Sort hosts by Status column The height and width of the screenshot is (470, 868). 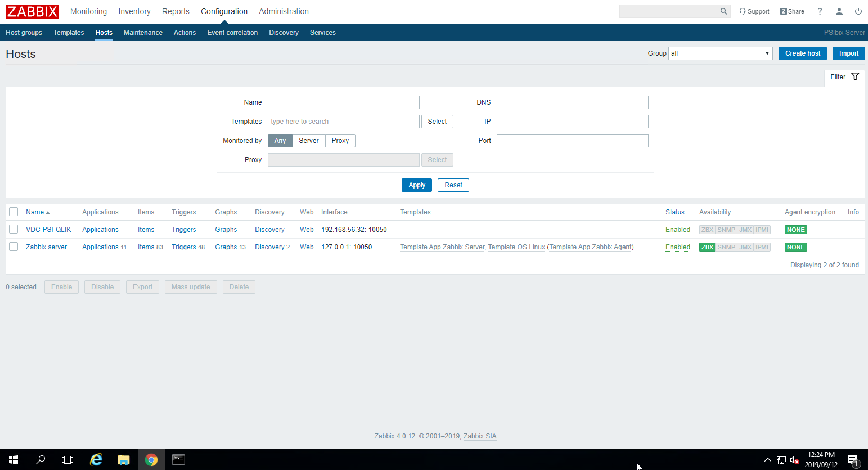675,212
